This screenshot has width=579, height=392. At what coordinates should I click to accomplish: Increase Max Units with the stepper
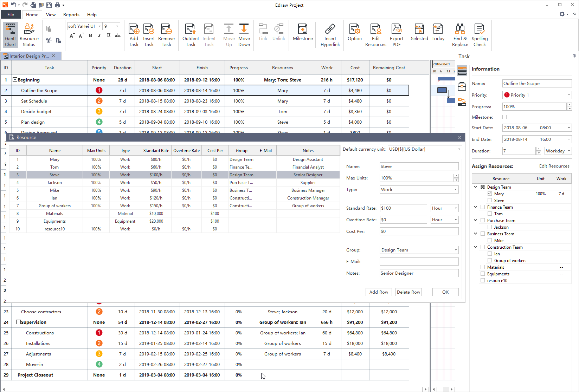point(456,176)
